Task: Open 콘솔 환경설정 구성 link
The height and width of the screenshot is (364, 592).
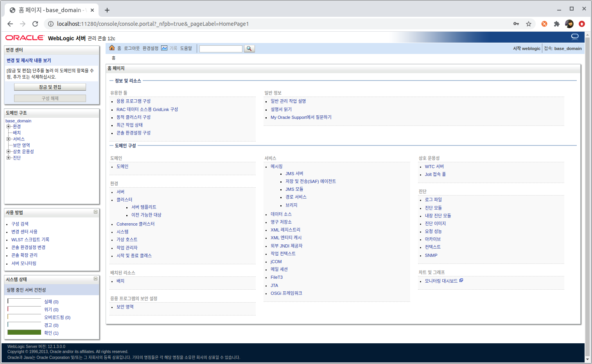Action: point(133,133)
